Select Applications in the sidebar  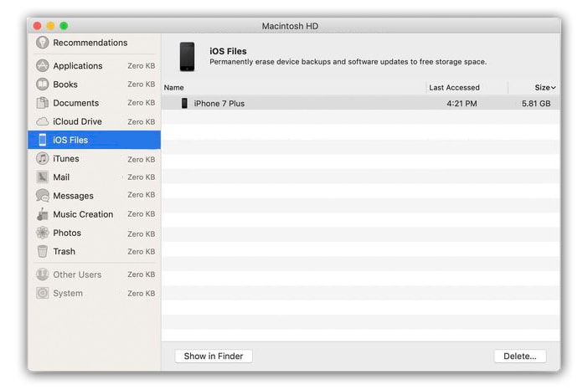coord(94,65)
